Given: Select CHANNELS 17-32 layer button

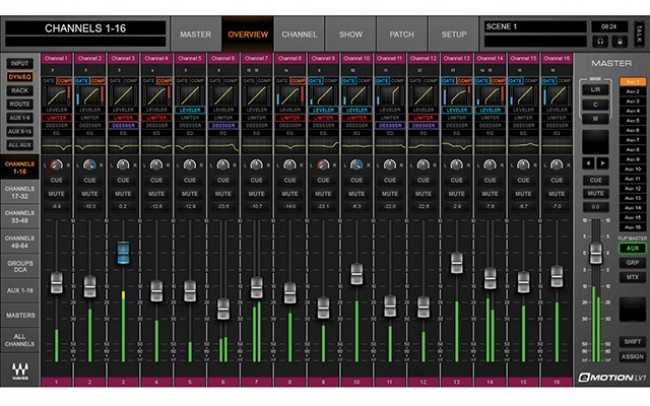Looking at the screenshot, I should coord(19,194).
